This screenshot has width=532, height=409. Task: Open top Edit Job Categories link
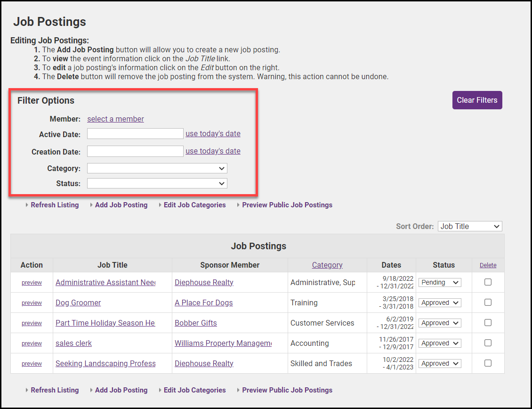(x=194, y=205)
